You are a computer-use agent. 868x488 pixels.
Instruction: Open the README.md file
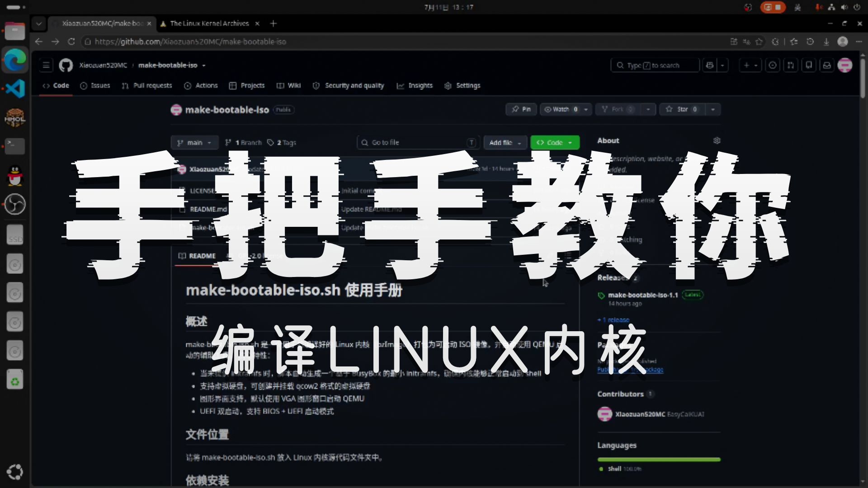click(208, 209)
